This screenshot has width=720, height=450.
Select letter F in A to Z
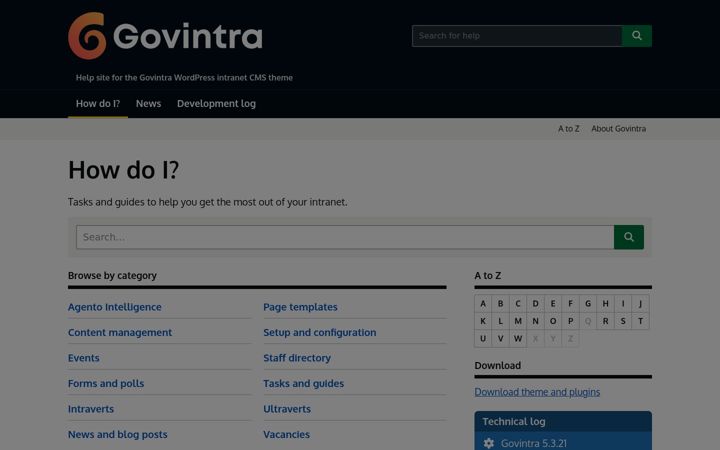pyautogui.click(x=570, y=304)
